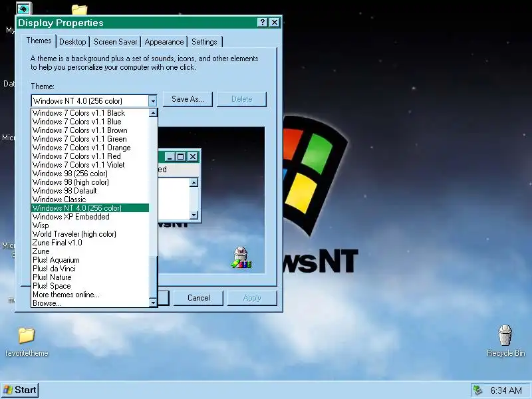Click preview window scrollbar down arrow
The image size is (532, 399).
point(194,215)
